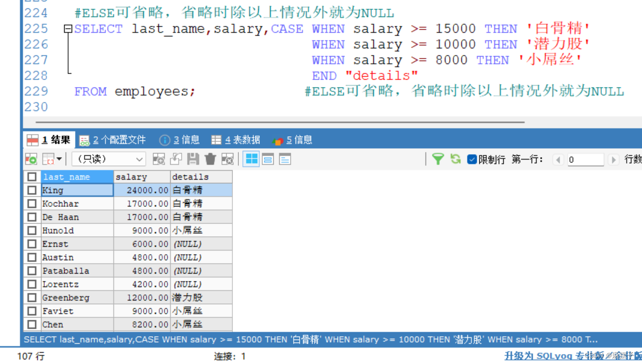Select Faviet's 小屌丝 details cell

(x=201, y=311)
